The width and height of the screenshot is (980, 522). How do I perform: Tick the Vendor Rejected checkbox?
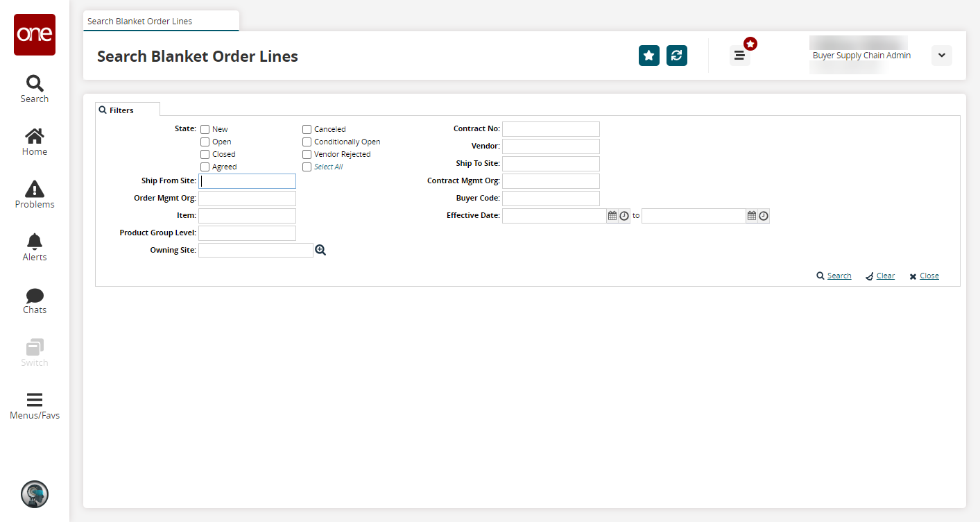(x=307, y=154)
